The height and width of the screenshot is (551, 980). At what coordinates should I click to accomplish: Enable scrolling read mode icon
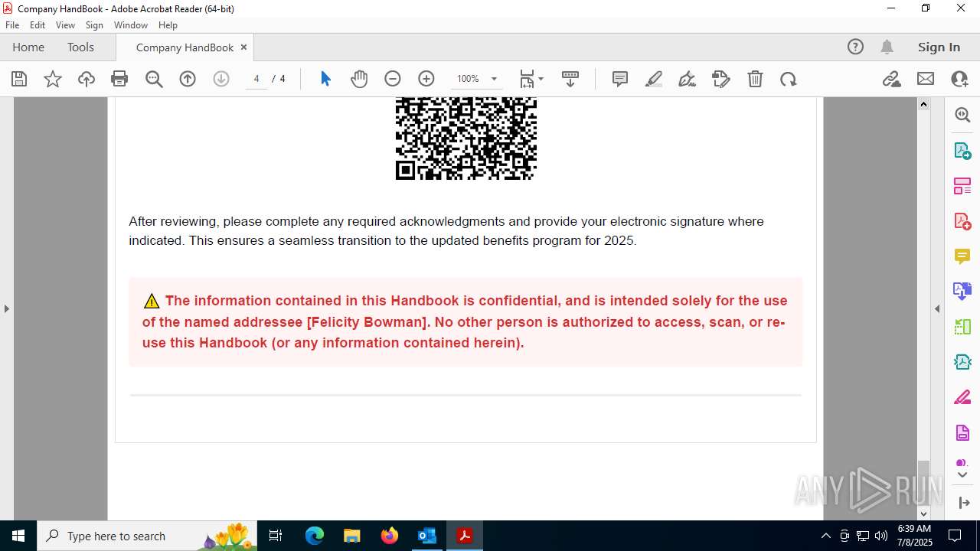coord(570,79)
